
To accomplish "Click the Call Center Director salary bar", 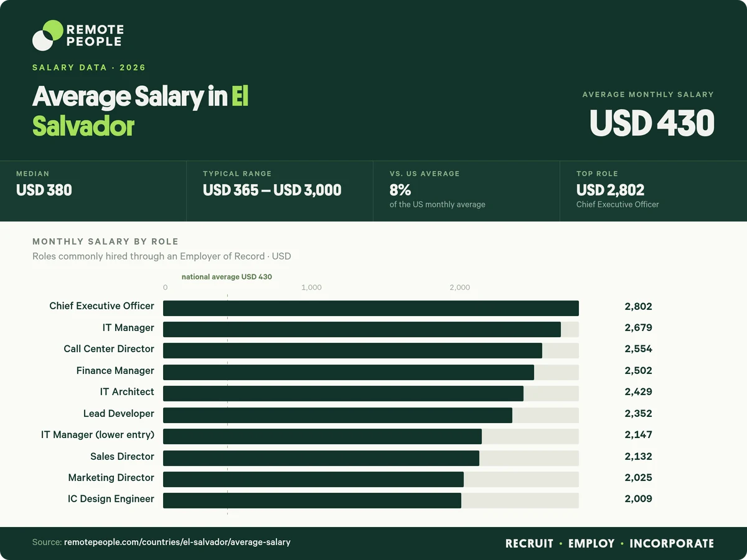I will 352,350.
